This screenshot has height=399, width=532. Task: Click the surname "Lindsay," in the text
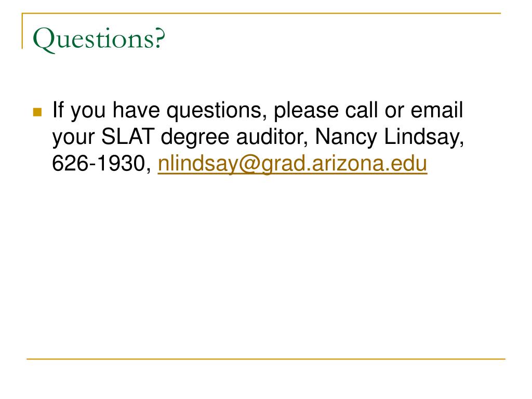(x=424, y=138)
